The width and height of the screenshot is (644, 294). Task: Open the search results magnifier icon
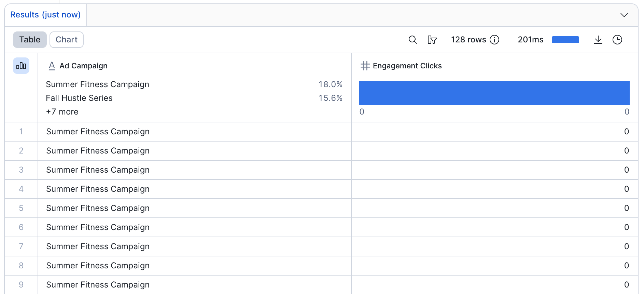point(413,40)
